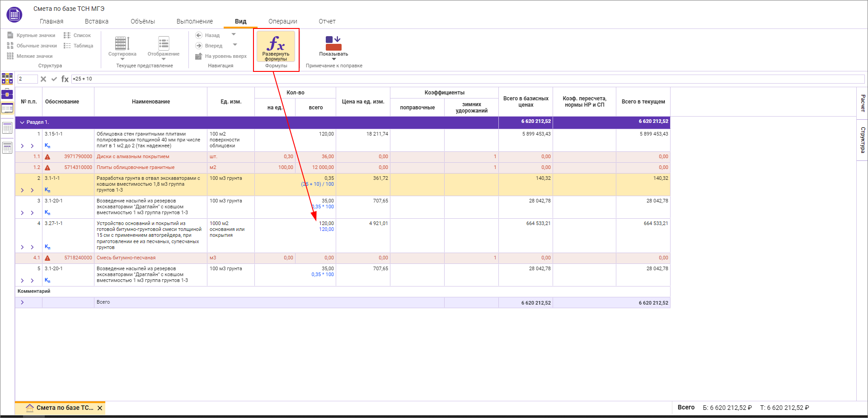Expand second chevron of row 4

click(32, 247)
